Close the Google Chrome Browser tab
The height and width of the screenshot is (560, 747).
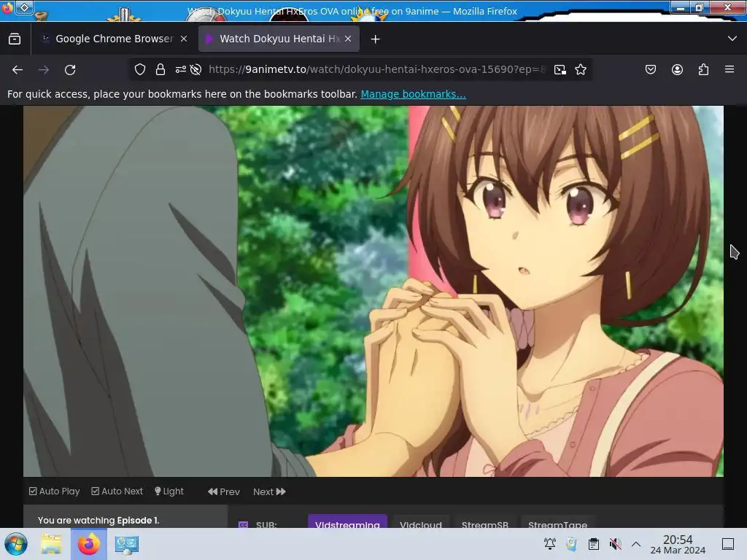pos(184,39)
